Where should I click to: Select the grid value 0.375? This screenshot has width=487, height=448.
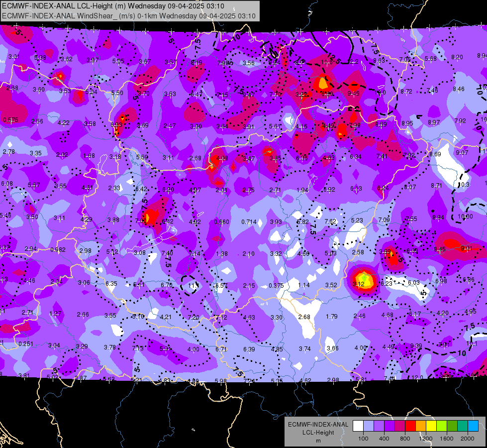(x=276, y=286)
